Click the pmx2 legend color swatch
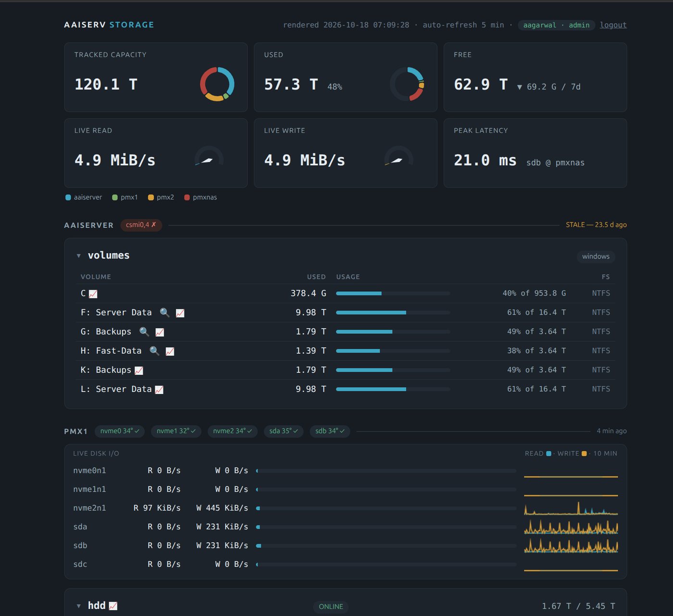 pyautogui.click(x=151, y=197)
